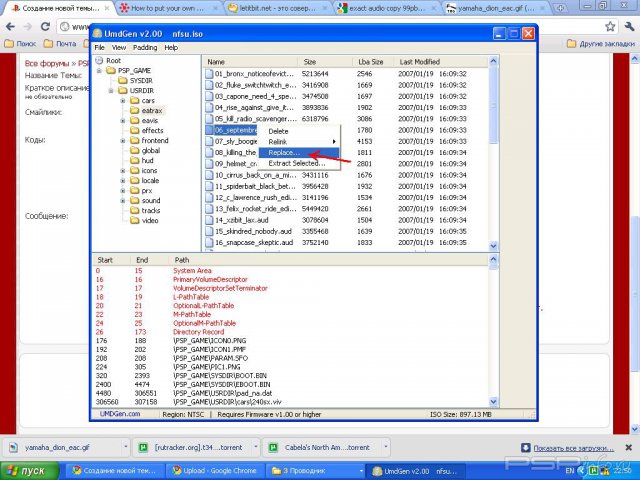
Task: Select the video folder icon
Action: tap(133, 221)
